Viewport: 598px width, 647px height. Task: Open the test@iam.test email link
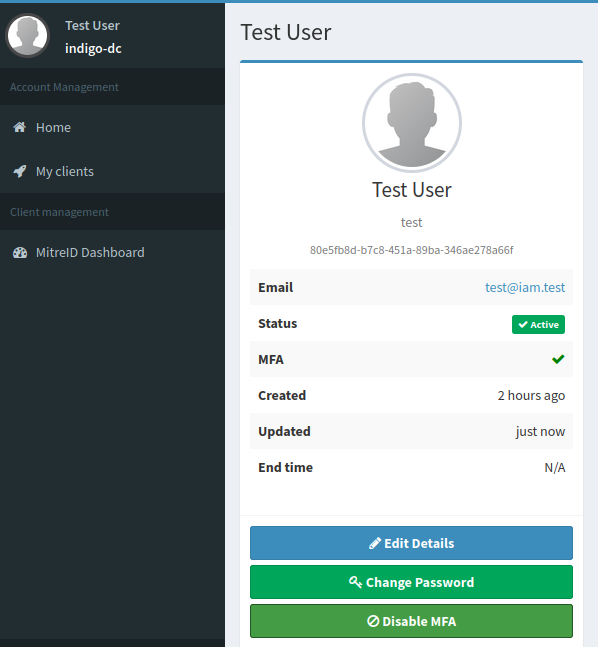pyautogui.click(x=525, y=287)
